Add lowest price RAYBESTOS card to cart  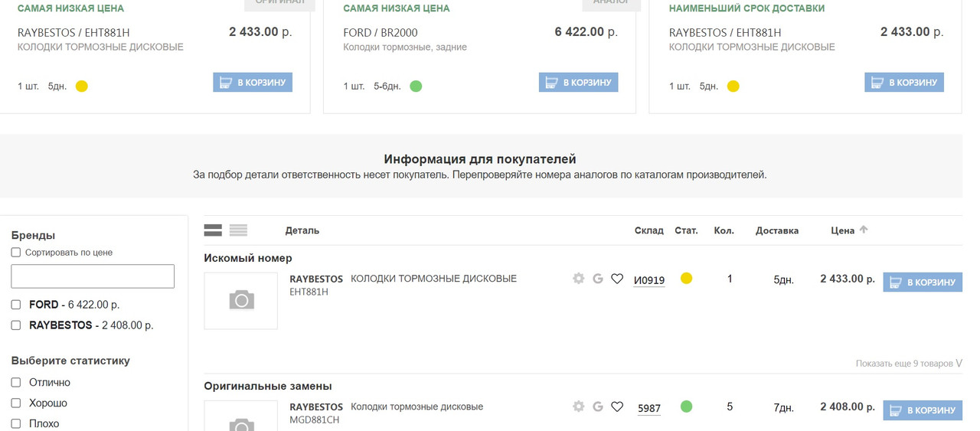(x=253, y=82)
